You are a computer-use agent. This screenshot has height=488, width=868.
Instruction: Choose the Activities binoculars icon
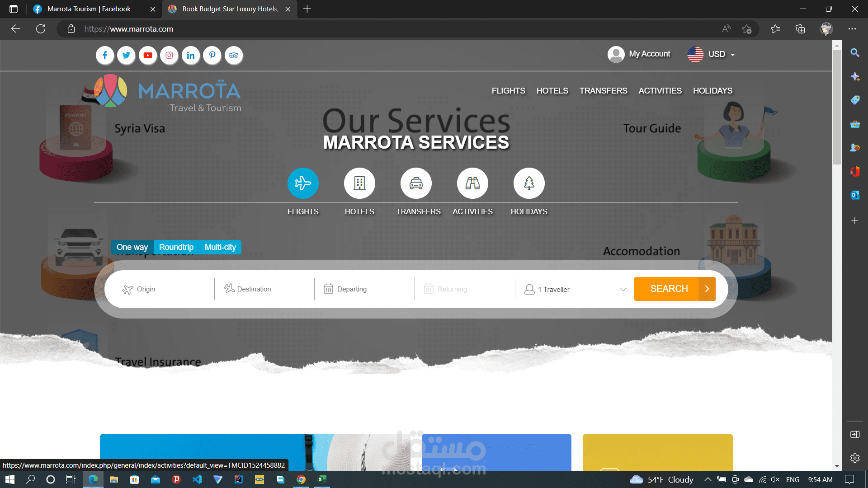pos(472,183)
